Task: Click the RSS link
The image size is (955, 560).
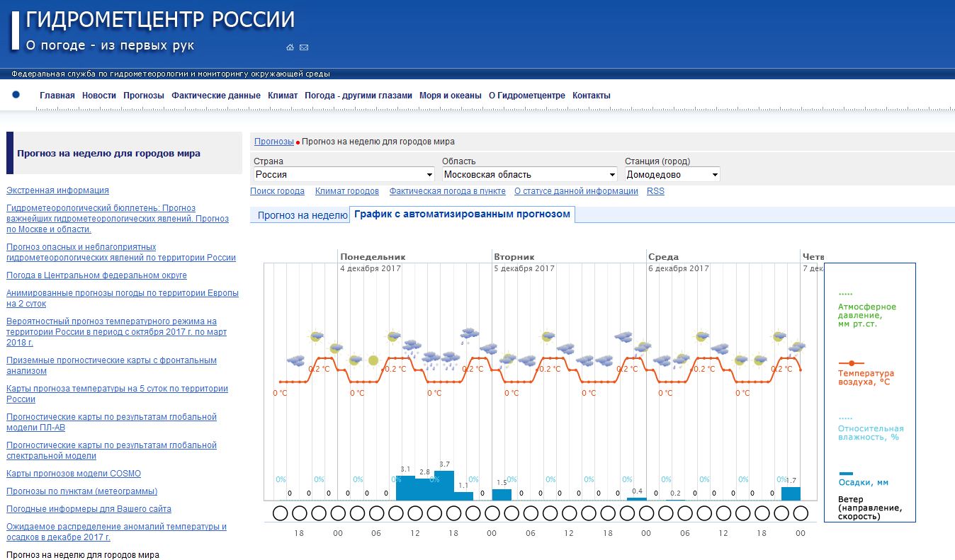Action: tap(655, 191)
